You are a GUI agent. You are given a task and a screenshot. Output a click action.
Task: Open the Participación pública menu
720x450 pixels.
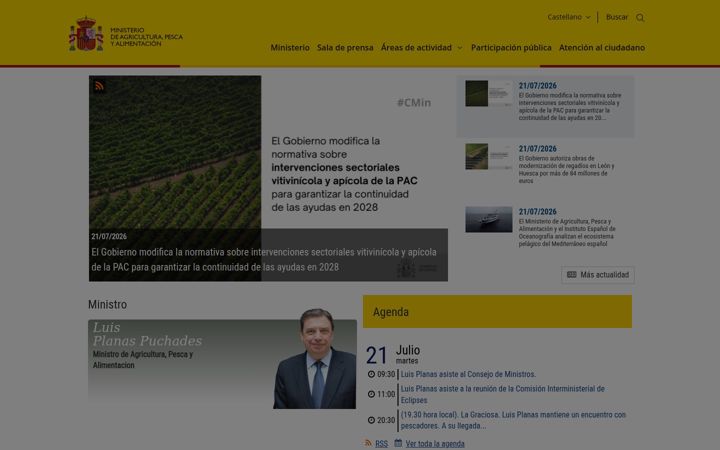(x=511, y=47)
